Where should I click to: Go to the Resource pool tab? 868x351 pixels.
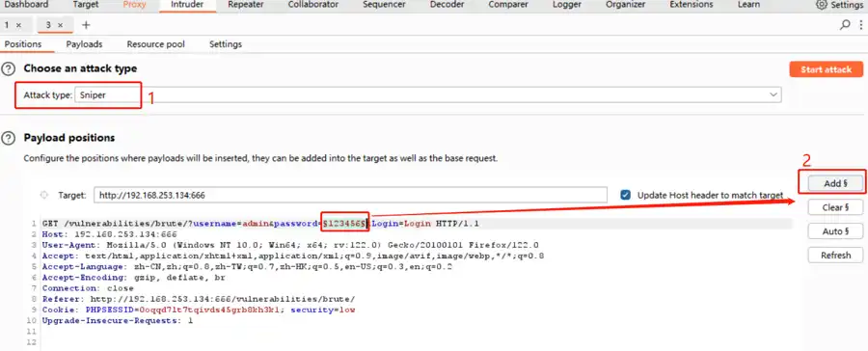click(x=155, y=44)
